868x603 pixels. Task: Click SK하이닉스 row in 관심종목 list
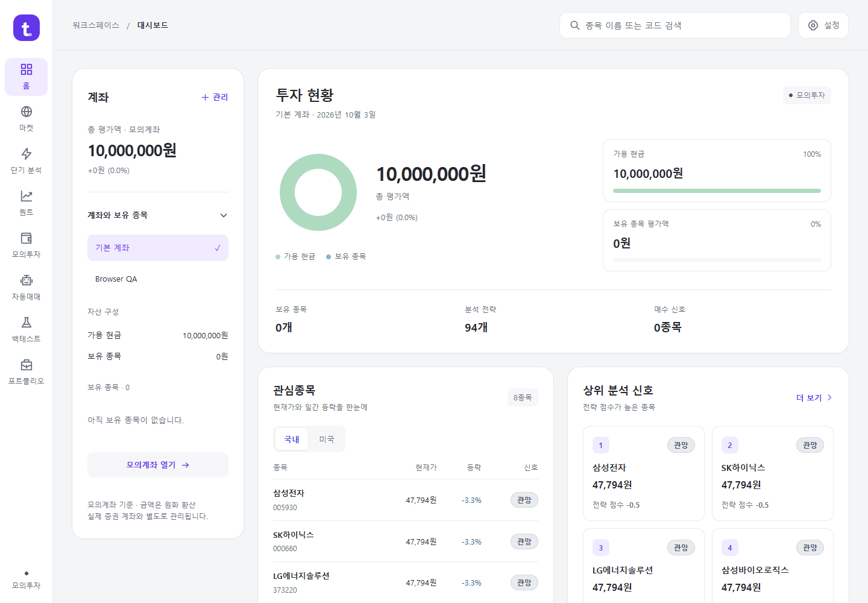tap(406, 541)
